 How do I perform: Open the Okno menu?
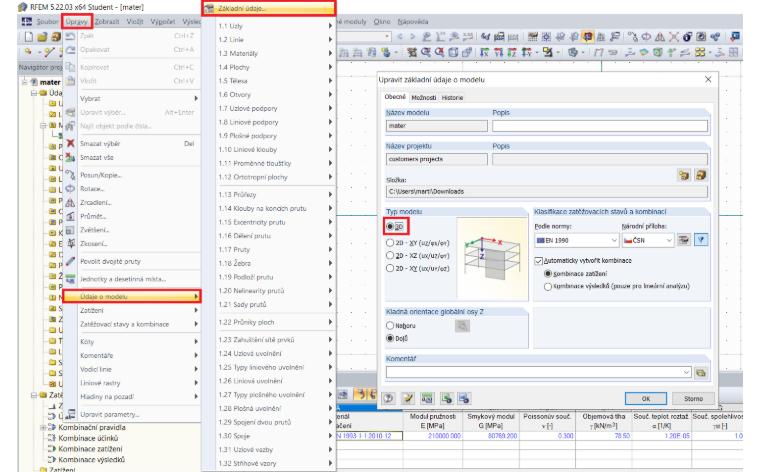(x=381, y=21)
